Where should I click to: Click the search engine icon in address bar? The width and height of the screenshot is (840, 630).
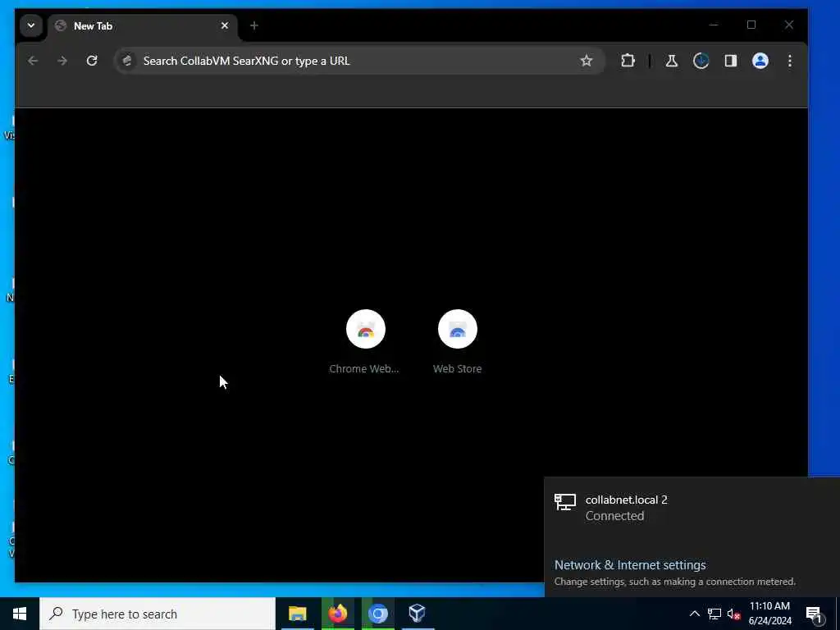(x=127, y=61)
